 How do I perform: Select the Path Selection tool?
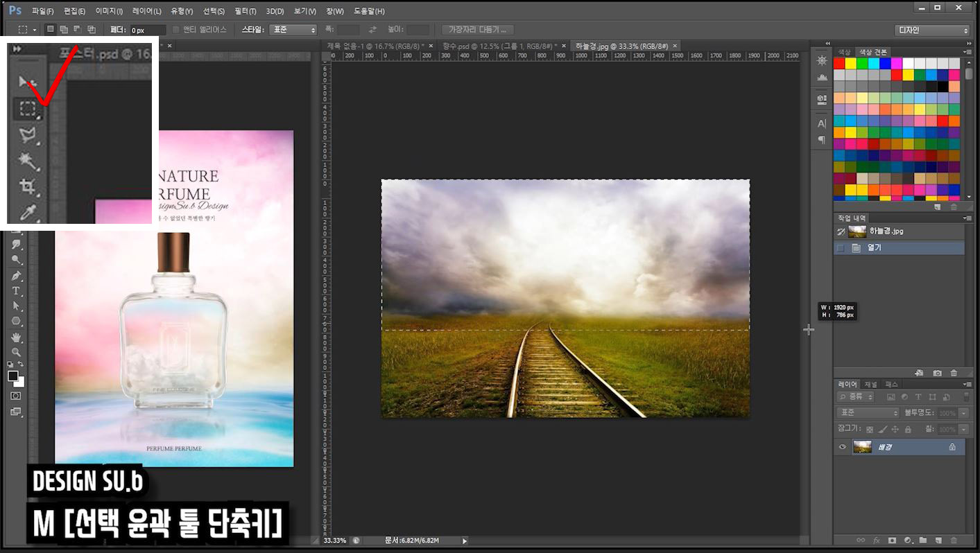tap(16, 306)
